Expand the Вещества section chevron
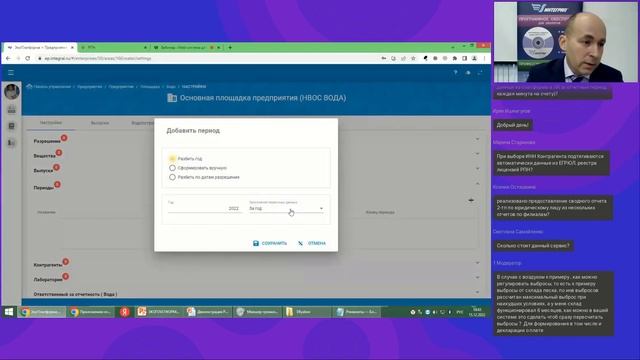 pyautogui.click(x=477, y=154)
